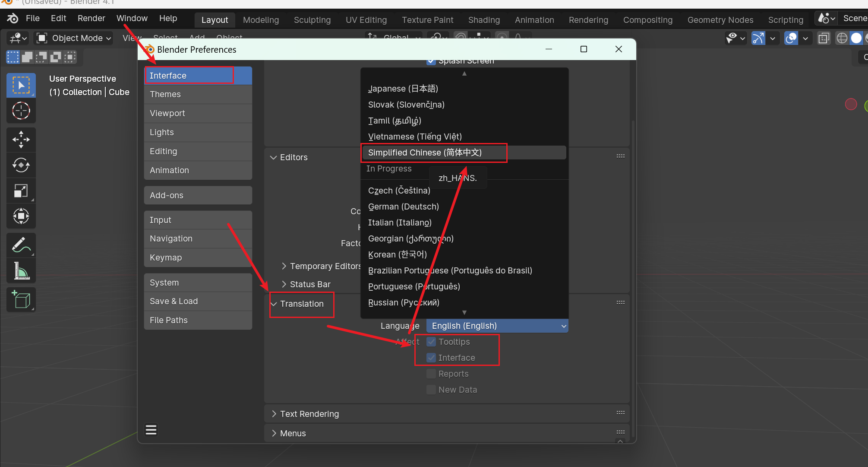Select the Annotate pencil tool
868x467 pixels.
tap(21, 245)
